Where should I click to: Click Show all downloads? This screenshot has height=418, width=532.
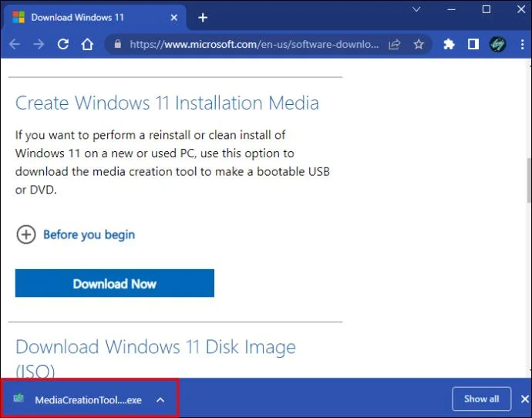click(481, 399)
